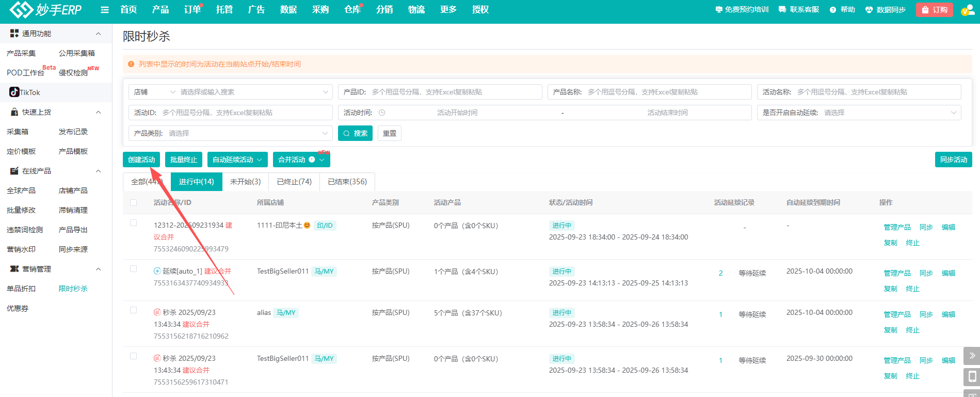
Task: Tick the select-all checkbox in table header
Action: coord(134,202)
